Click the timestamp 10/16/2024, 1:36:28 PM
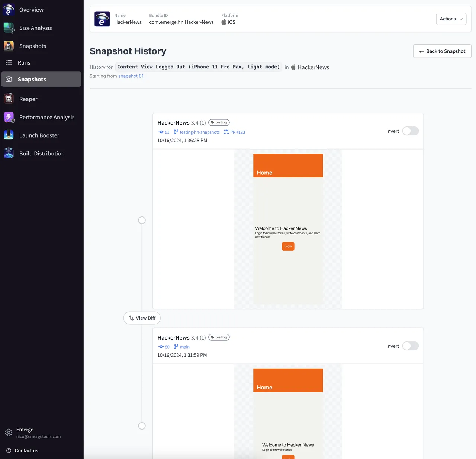The height and width of the screenshot is (459, 476). 182,141
